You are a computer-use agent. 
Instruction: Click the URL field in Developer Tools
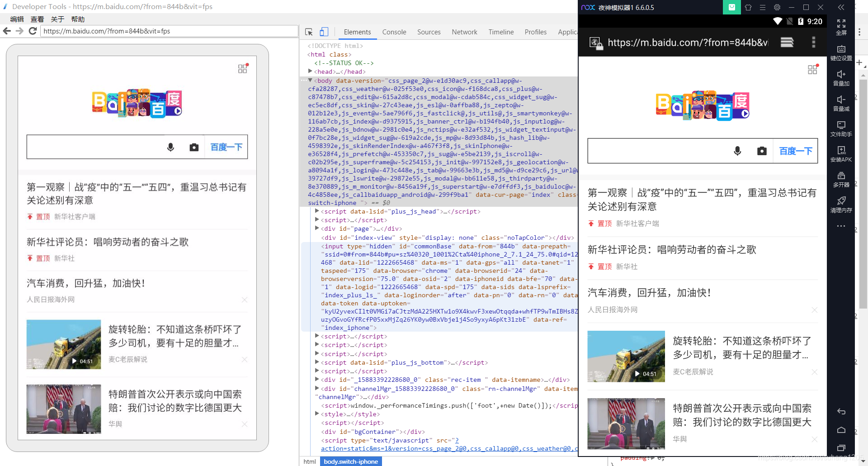tap(169, 31)
